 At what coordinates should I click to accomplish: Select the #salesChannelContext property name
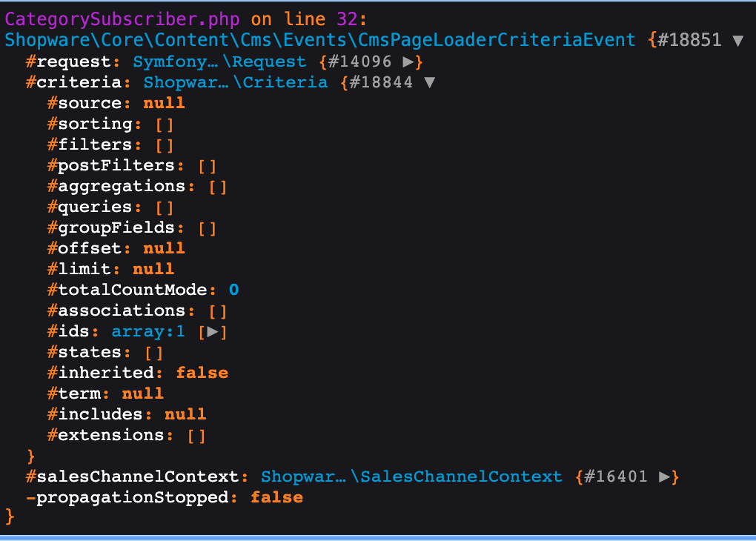133,477
